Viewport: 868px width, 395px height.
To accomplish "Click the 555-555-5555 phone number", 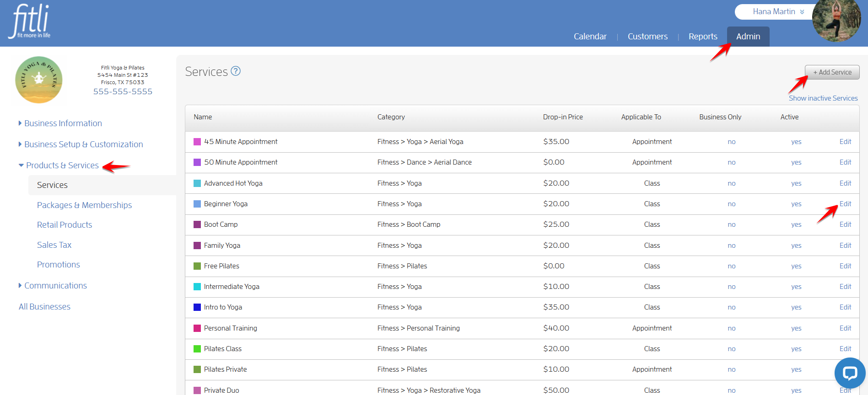I will coord(123,91).
